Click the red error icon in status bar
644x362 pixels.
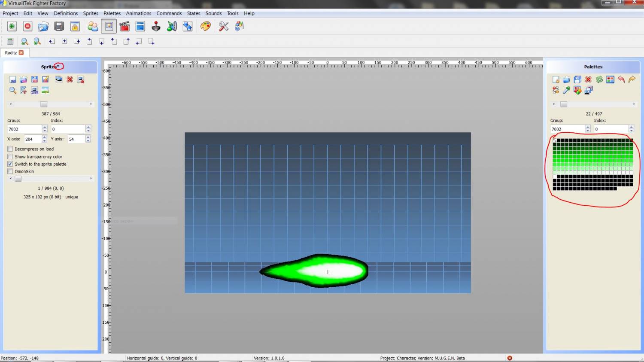510,358
